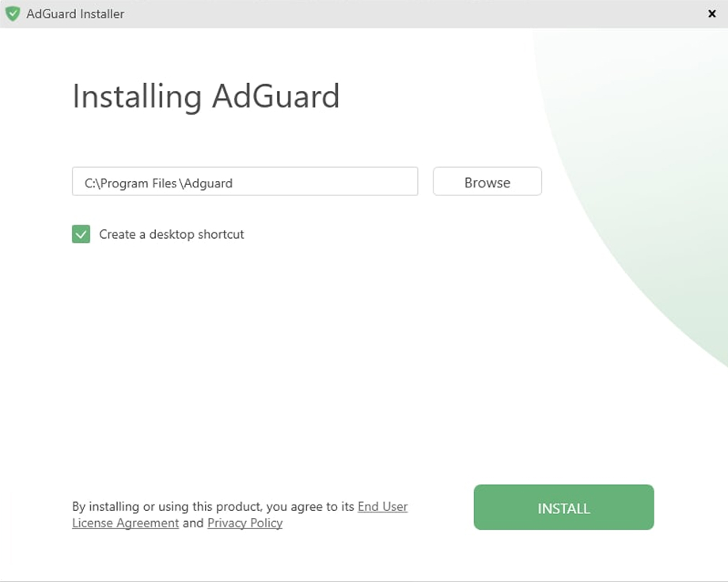The width and height of the screenshot is (728, 582).
Task: Click the green checkmark box near shortcut option
Action: pos(80,234)
